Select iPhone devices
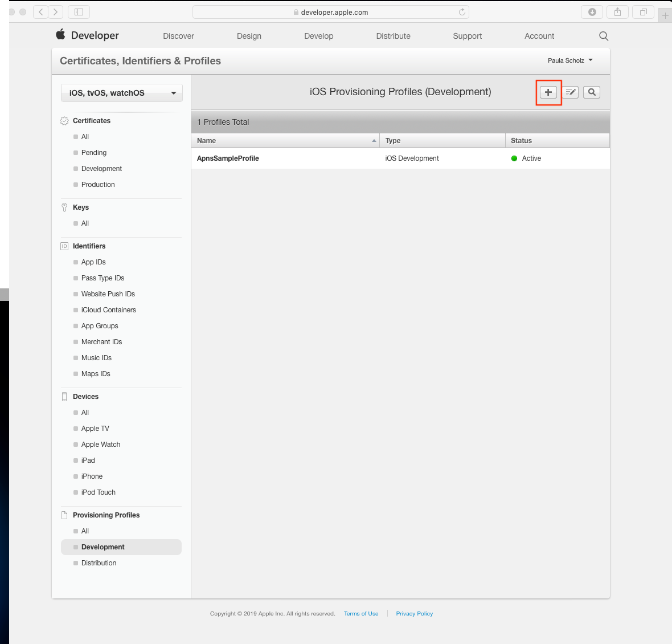Viewport: 672px width, 644px height. 92,476
